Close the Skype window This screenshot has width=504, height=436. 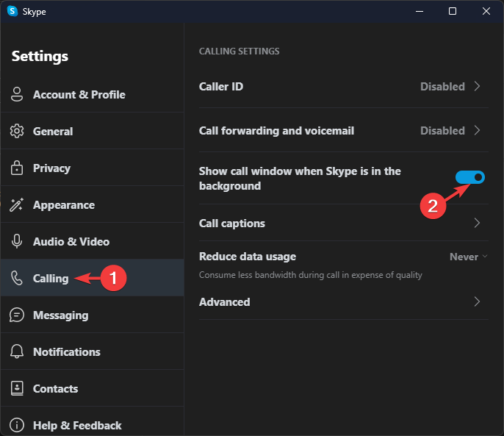point(486,11)
